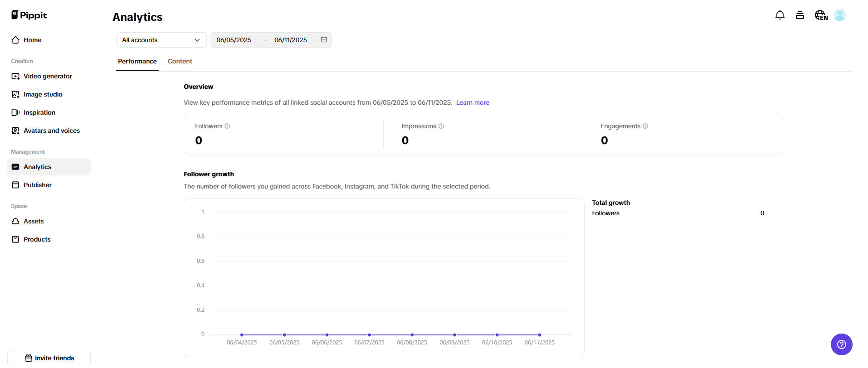
Task: Click the Inspiration icon
Action: [15, 112]
